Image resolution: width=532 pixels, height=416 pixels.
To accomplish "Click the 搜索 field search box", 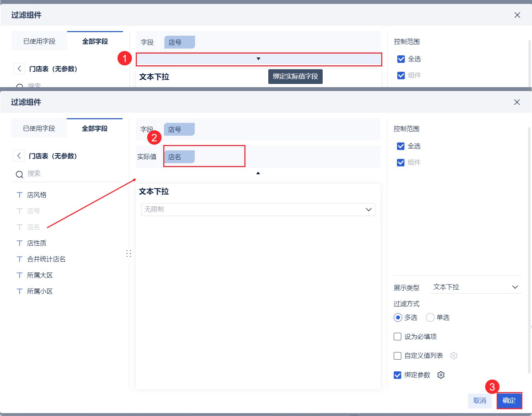I will pos(67,174).
